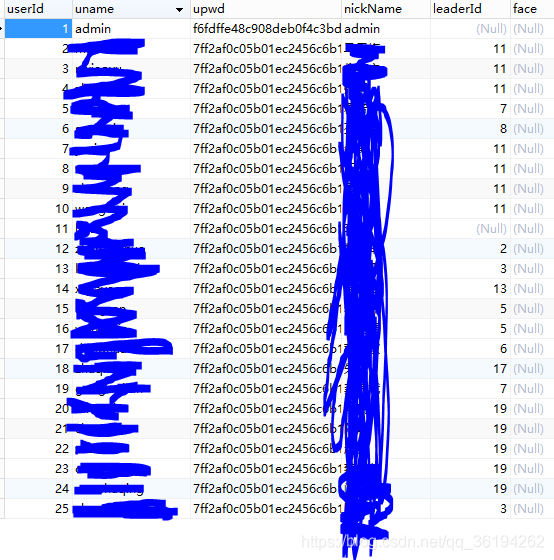Click face (Null) in userId 24 row
The width and height of the screenshot is (554, 560).
tap(532, 489)
